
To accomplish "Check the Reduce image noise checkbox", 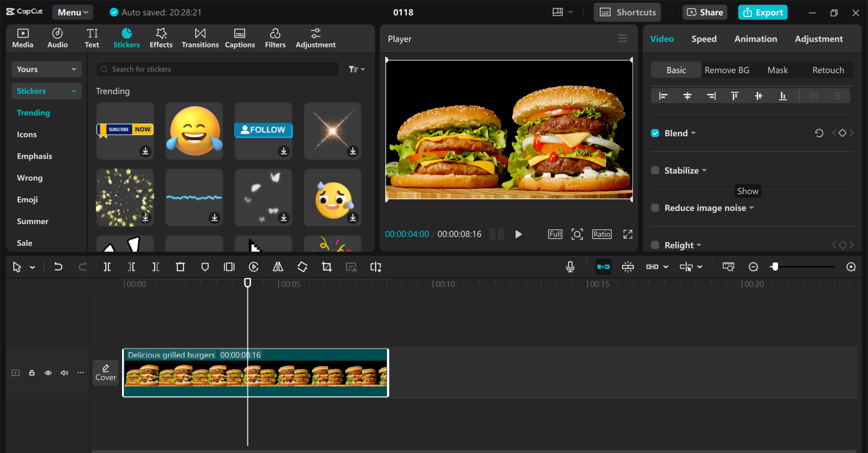I will tap(655, 208).
